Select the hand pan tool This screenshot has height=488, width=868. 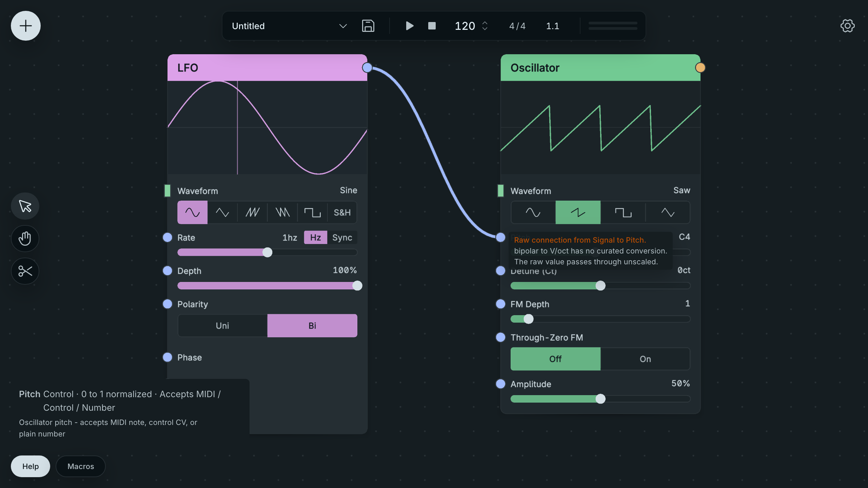point(25,239)
